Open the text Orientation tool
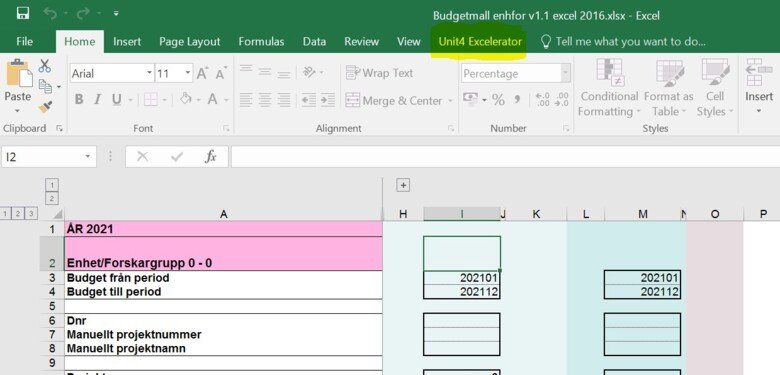The height and width of the screenshot is (375, 780). [x=309, y=73]
